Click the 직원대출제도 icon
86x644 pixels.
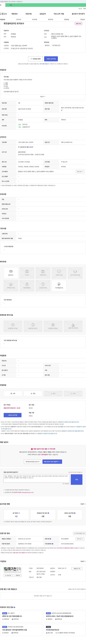coord(27,286)
